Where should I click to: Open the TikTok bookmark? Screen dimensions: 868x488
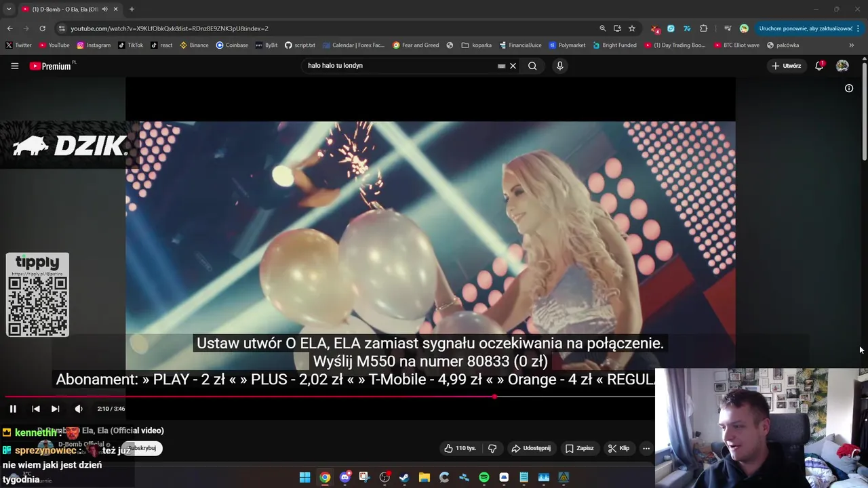130,45
